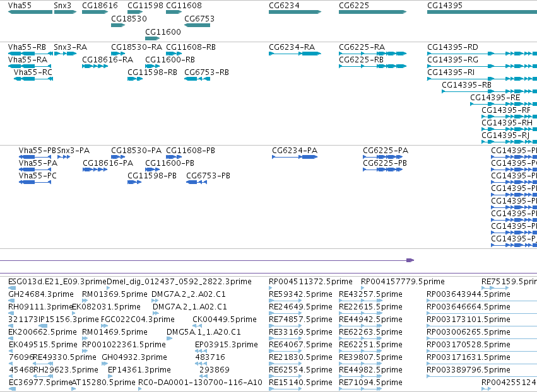Screen dimensions: 537x392
Task: Open EST EP03915.3prime
Action: tap(201, 351)
